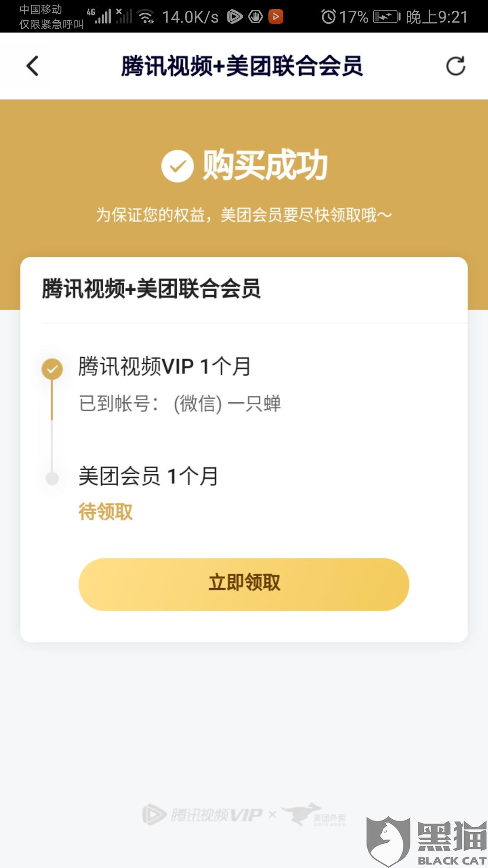Select the 美团会员 1个月 item
Image resolution: width=488 pixels, height=868 pixels.
(148, 476)
